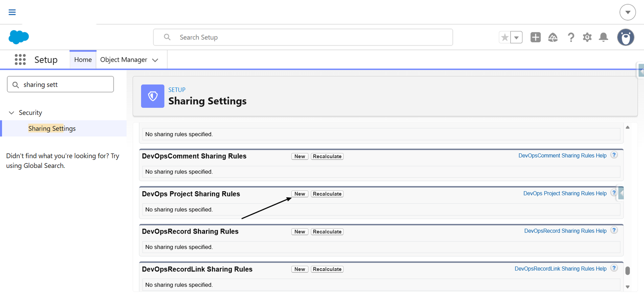Screen dimensions: 644x298
Task: Click the scroll down arrow of content panel
Action: point(627,287)
